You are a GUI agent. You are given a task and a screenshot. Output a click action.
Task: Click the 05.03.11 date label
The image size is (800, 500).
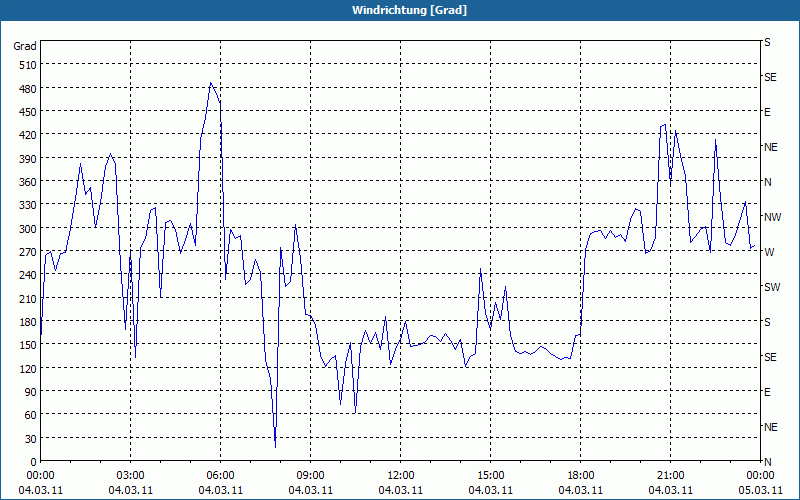[x=760, y=491]
